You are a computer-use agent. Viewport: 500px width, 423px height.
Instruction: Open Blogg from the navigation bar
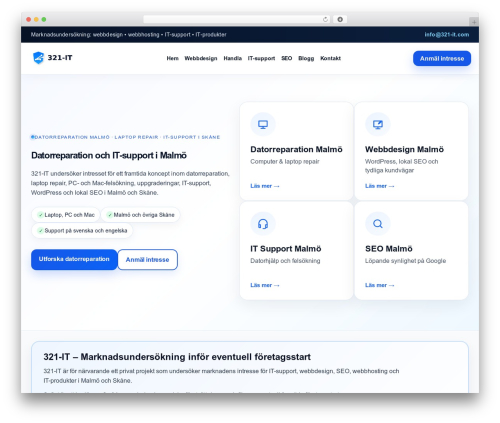[x=306, y=58]
